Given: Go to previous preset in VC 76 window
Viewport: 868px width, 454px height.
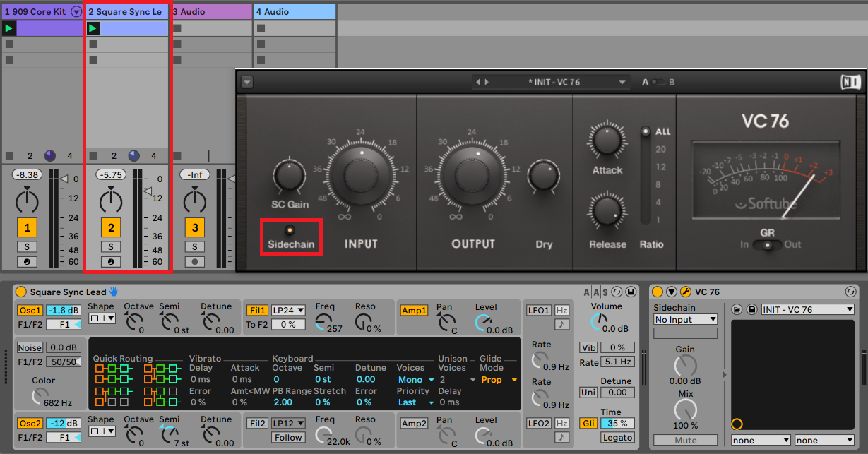Looking at the screenshot, I should [479, 83].
